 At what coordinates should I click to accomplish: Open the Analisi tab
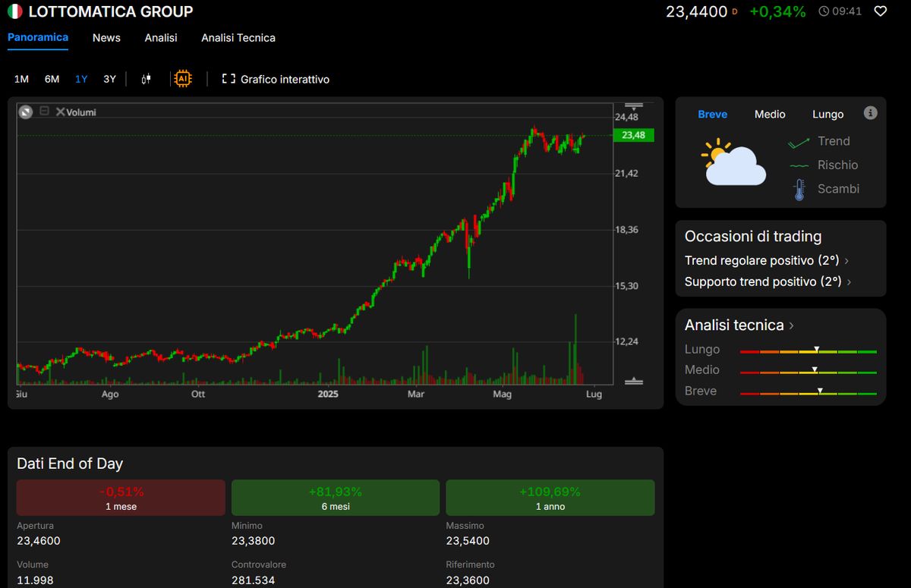pyautogui.click(x=161, y=37)
